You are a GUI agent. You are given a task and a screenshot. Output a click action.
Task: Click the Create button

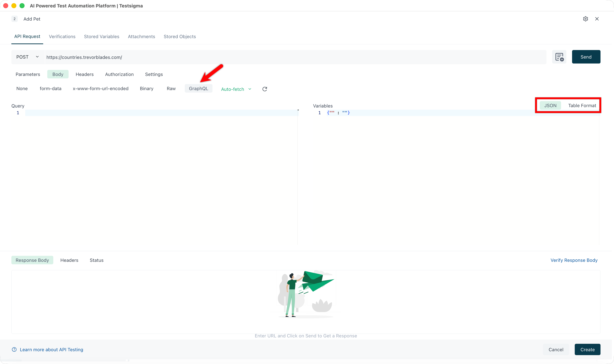pyautogui.click(x=587, y=349)
